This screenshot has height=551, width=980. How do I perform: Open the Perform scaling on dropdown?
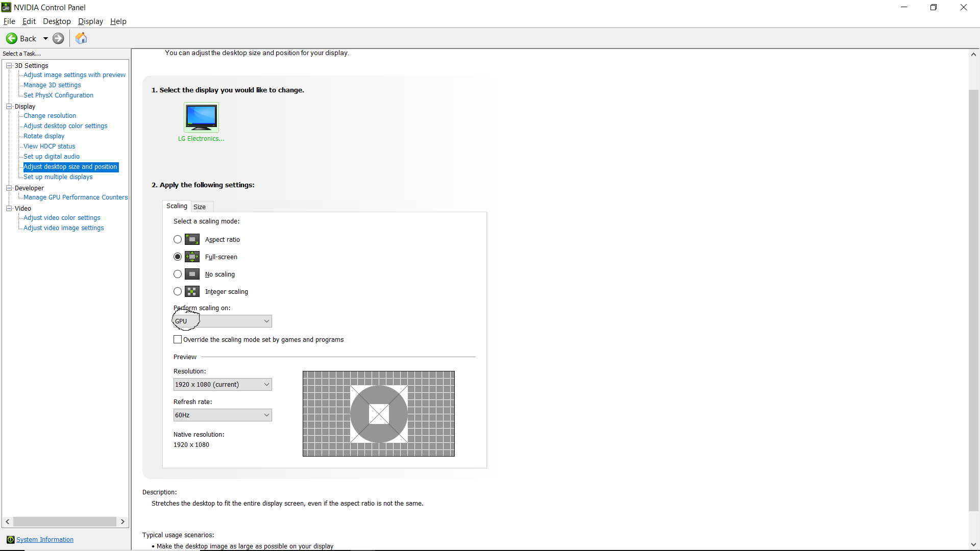tap(223, 321)
